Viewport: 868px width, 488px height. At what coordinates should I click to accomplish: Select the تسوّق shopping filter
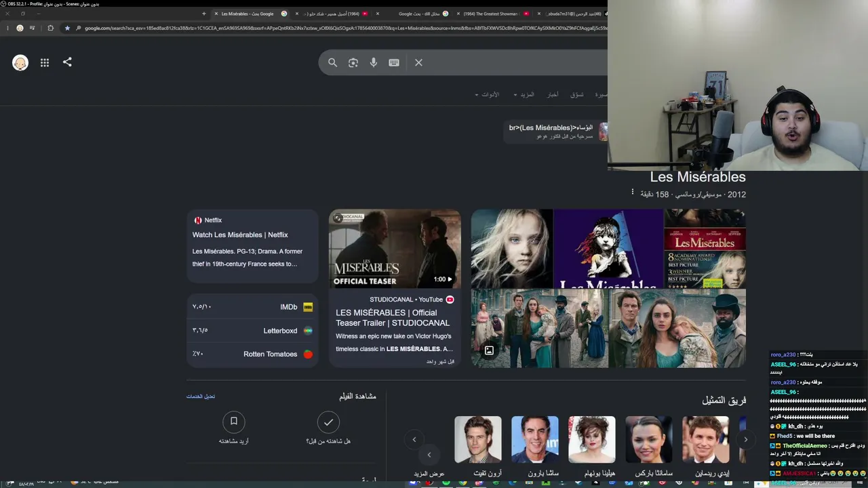(577, 94)
